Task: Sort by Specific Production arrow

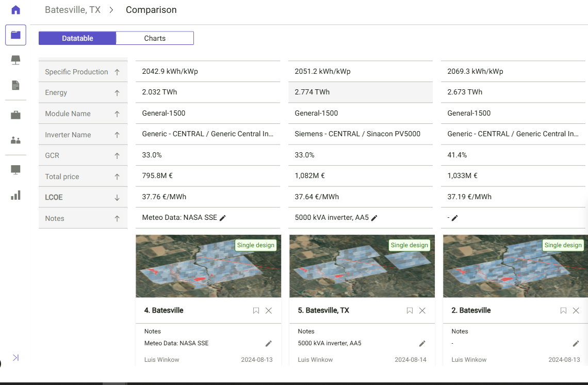Action: pyautogui.click(x=117, y=72)
